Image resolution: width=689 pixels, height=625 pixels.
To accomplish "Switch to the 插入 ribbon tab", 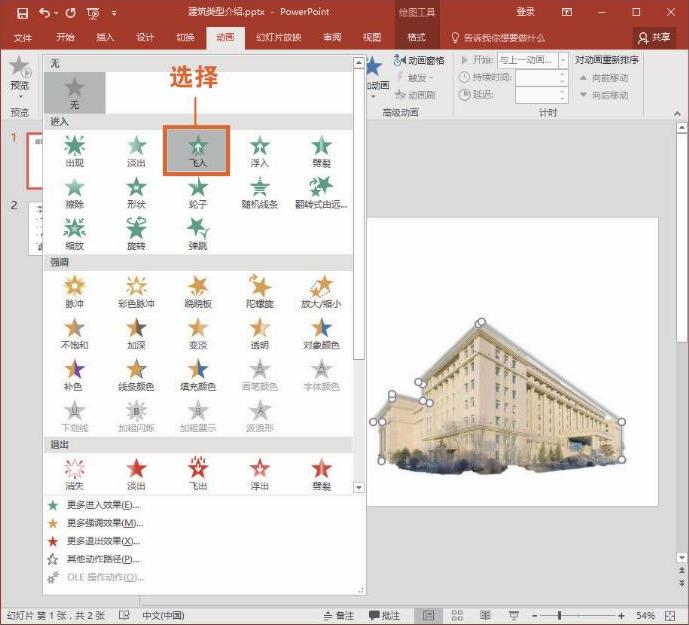I will [105, 37].
